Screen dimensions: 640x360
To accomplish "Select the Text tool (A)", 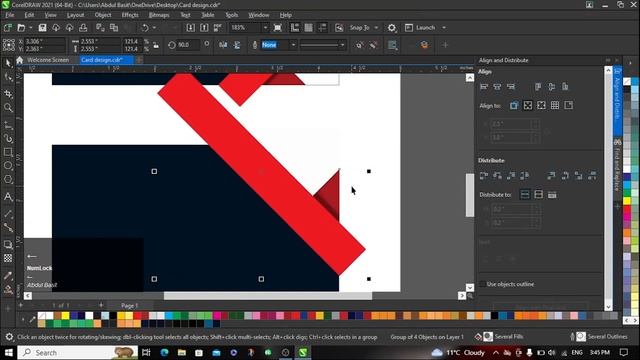I will click(8, 197).
